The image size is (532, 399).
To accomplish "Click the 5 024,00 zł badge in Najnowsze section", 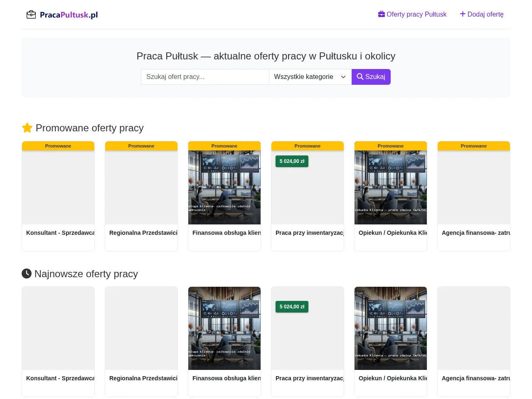I will [292, 307].
